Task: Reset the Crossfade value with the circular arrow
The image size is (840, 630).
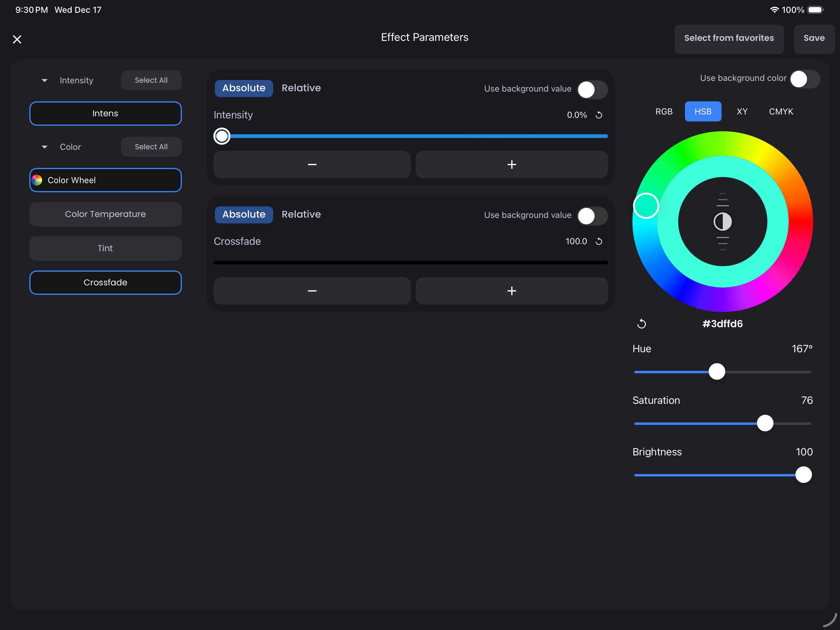Action: pyautogui.click(x=599, y=241)
